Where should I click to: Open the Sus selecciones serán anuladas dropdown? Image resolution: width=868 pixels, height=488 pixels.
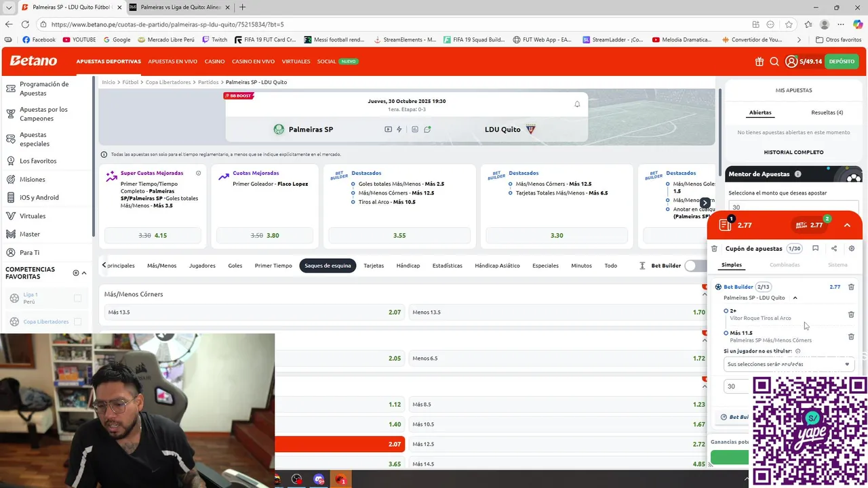(789, 364)
